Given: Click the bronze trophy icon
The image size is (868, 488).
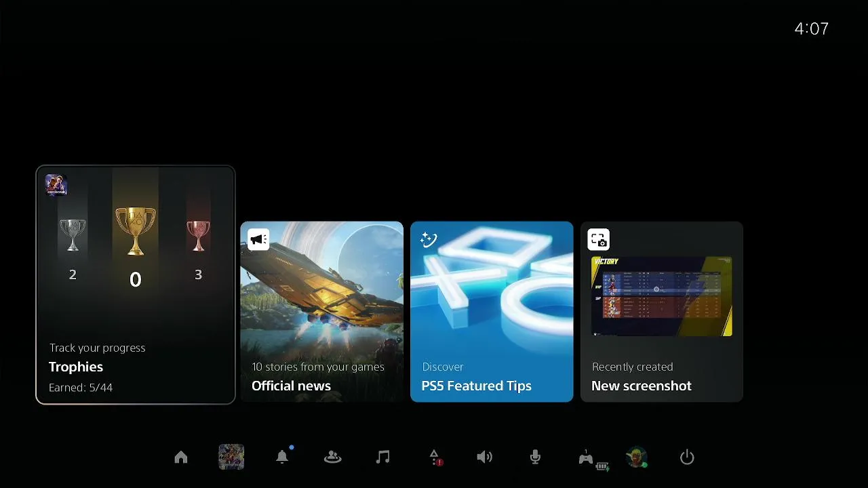Looking at the screenshot, I should 198,235.
